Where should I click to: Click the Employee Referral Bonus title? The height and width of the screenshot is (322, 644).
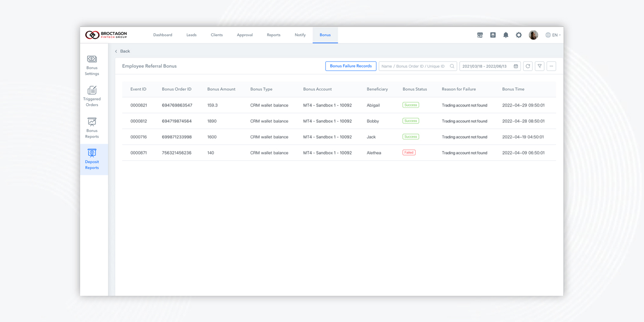(149, 66)
